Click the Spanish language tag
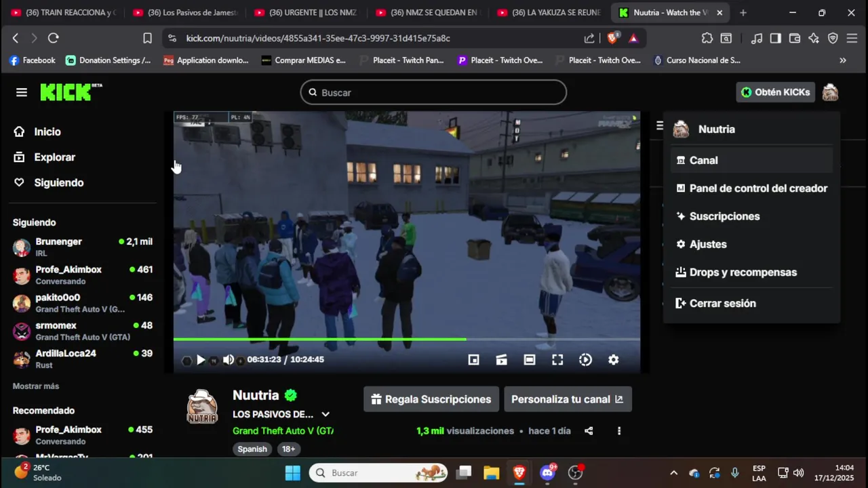 click(252, 449)
